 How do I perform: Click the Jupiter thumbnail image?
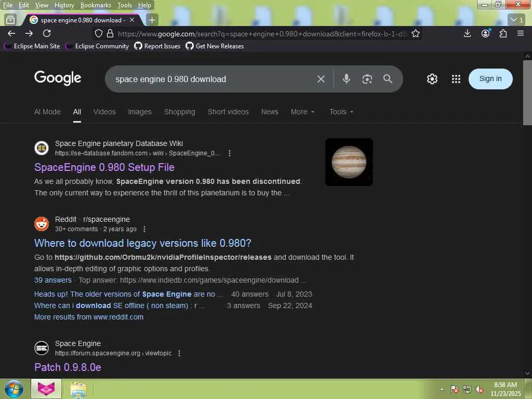[349, 162]
